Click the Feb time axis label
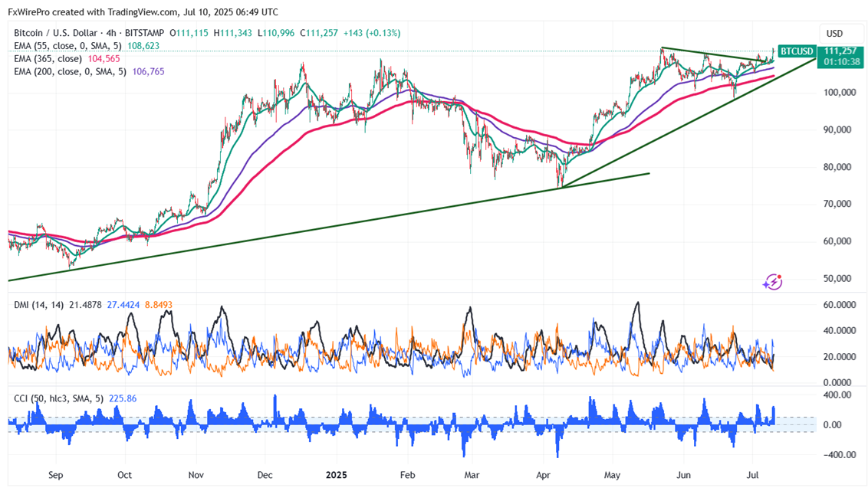This screenshot has width=868, height=488. tap(407, 475)
